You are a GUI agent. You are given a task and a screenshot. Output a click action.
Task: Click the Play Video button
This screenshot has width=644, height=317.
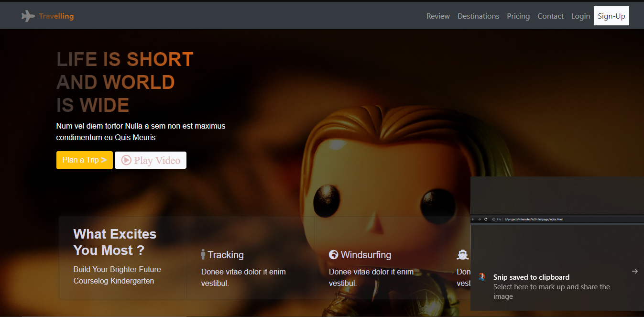point(150,160)
